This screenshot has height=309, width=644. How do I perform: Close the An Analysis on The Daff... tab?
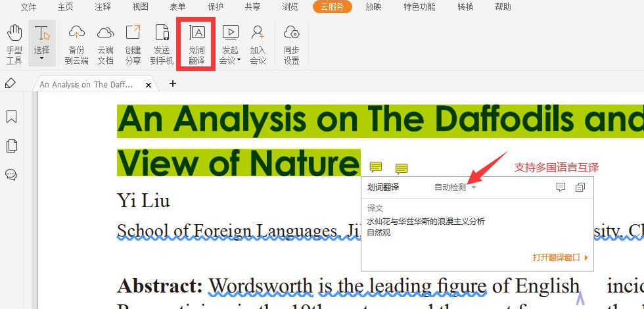(x=149, y=85)
